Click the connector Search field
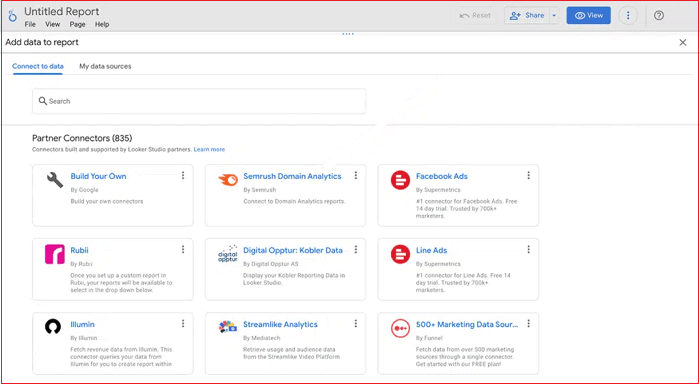The image size is (700, 385). click(x=199, y=101)
